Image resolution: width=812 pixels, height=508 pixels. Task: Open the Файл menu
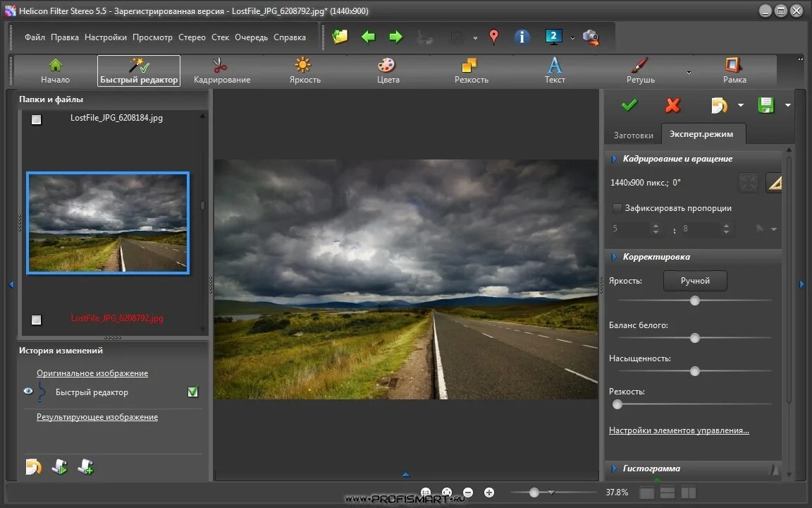click(x=35, y=37)
